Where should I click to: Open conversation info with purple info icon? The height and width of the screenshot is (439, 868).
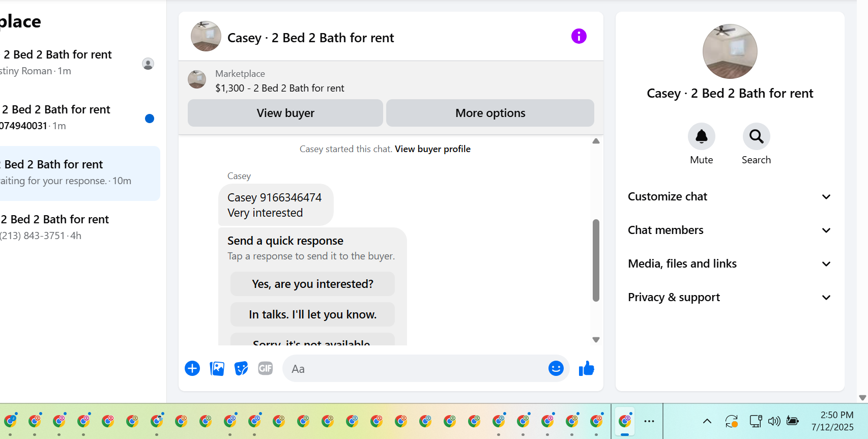(x=579, y=36)
